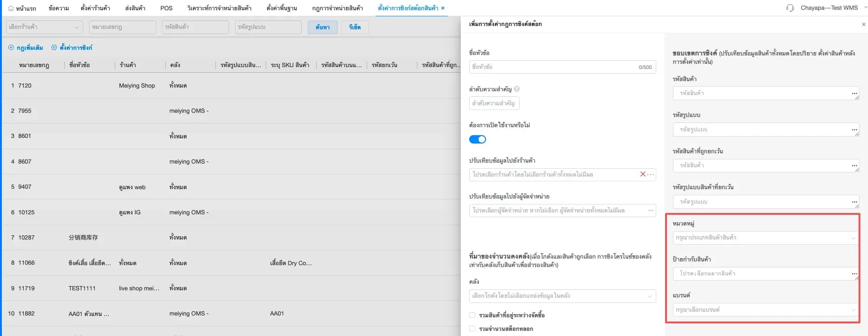Clear the shop selection with red X
The image size is (868, 336).
click(643, 174)
